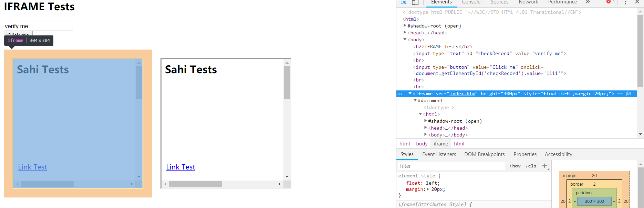Toggle the .cls element classes pane
The height and width of the screenshot is (208, 644).
(x=531, y=166)
